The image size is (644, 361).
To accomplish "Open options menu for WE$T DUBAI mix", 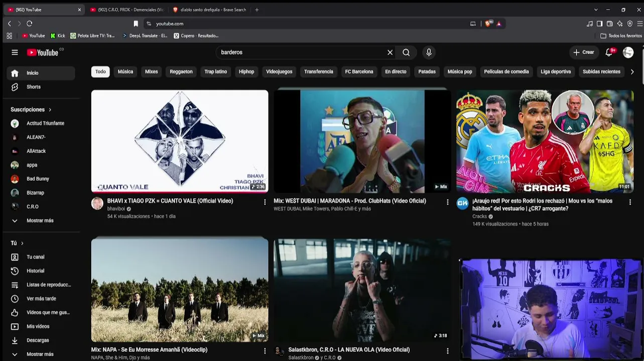I will tap(448, 202).
